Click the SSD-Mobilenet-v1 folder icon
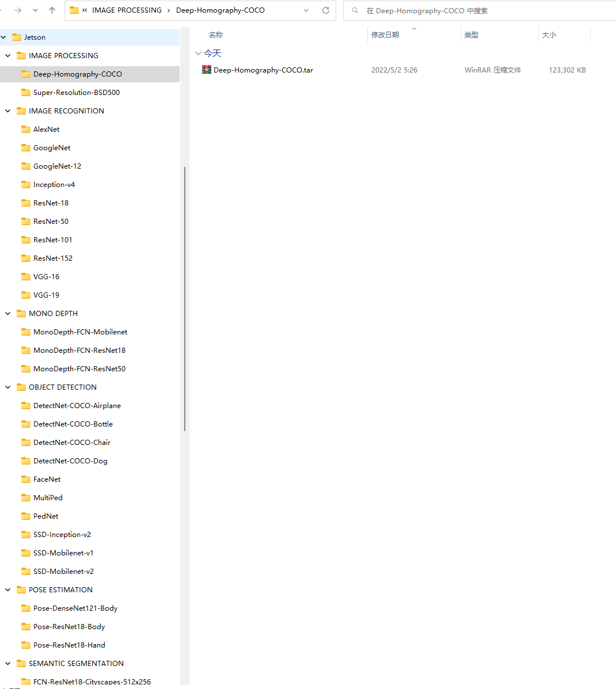Screen dimensions: 616x689 tap(26, 553)
